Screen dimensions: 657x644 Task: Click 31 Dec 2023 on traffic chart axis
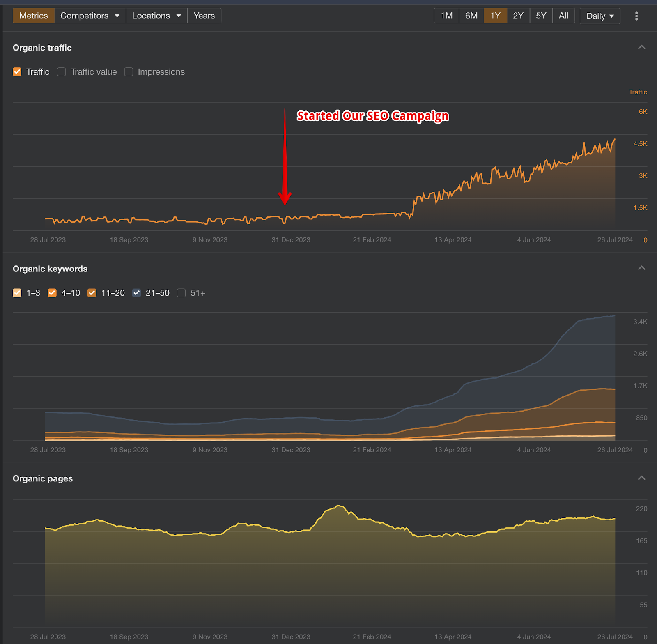291,240
